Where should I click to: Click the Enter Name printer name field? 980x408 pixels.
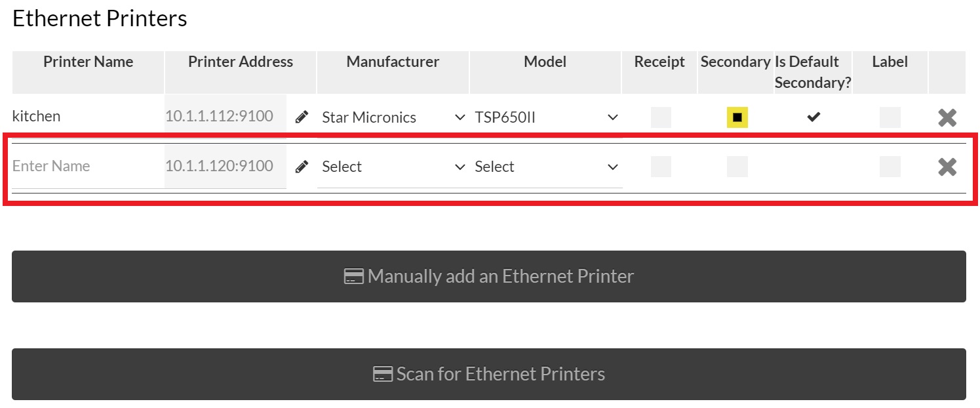click(x=88, y=167)
